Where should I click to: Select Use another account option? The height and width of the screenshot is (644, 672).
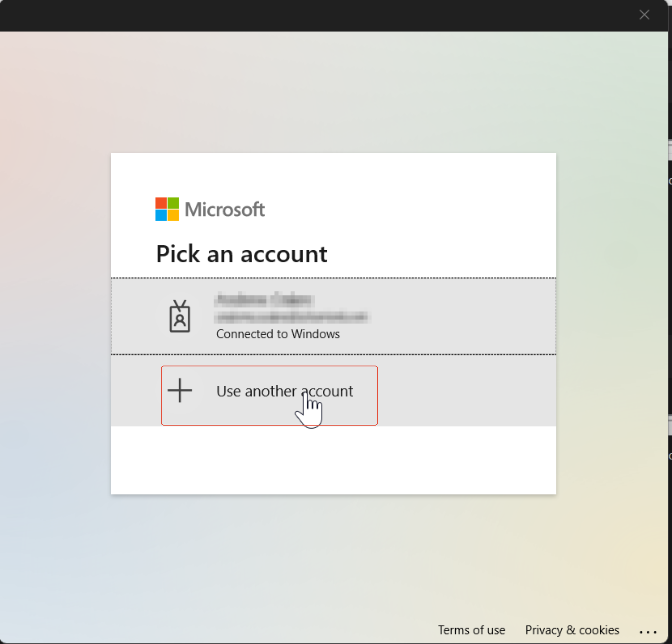tap(284, 391)
